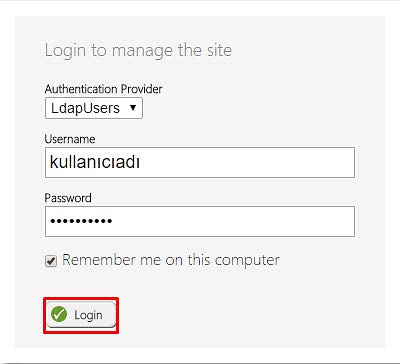Click the 'kullanıcıadı' text in Username

95,162
